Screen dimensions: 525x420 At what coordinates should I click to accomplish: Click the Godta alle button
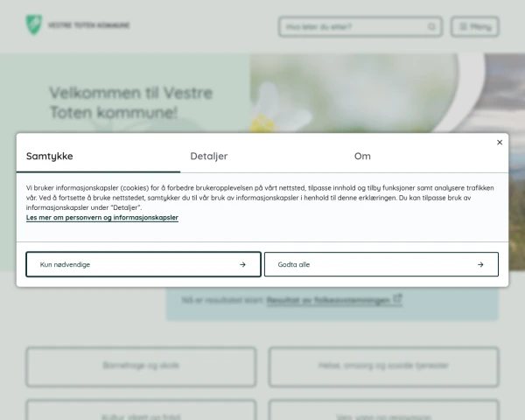click(381, 264)
